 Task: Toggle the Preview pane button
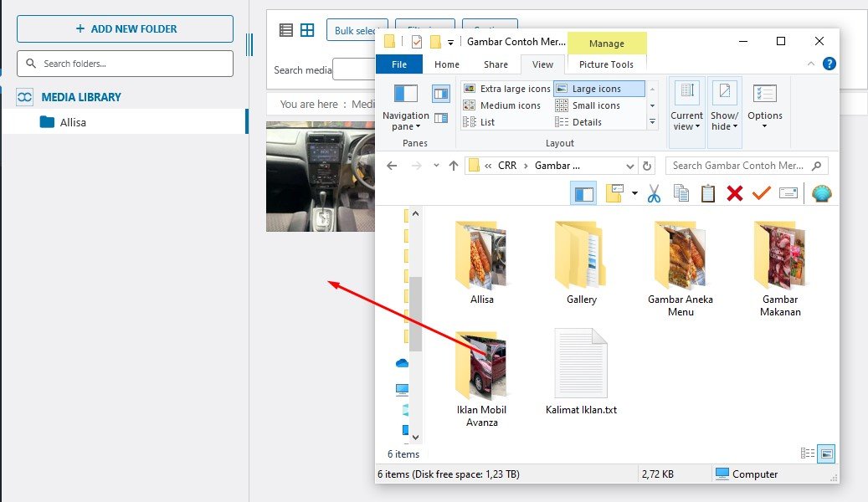(441, 94)
